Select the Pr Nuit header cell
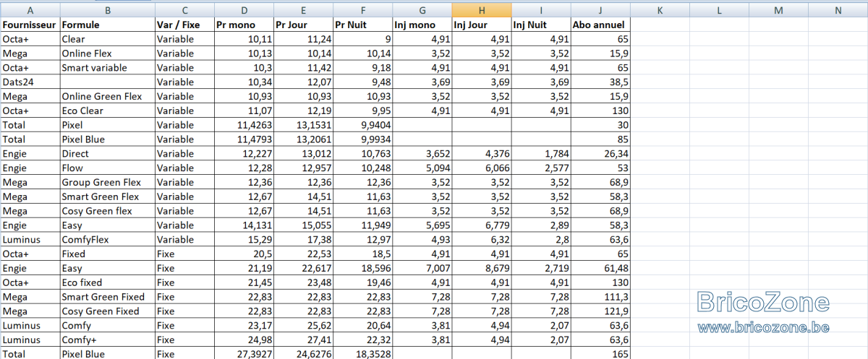The image size is (868, 359). tap(362, 25)
